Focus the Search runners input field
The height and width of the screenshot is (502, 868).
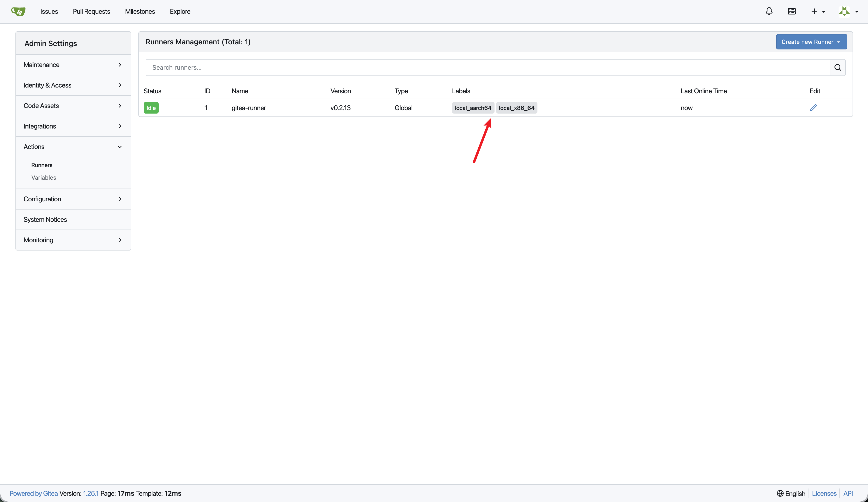pos(487,68)
